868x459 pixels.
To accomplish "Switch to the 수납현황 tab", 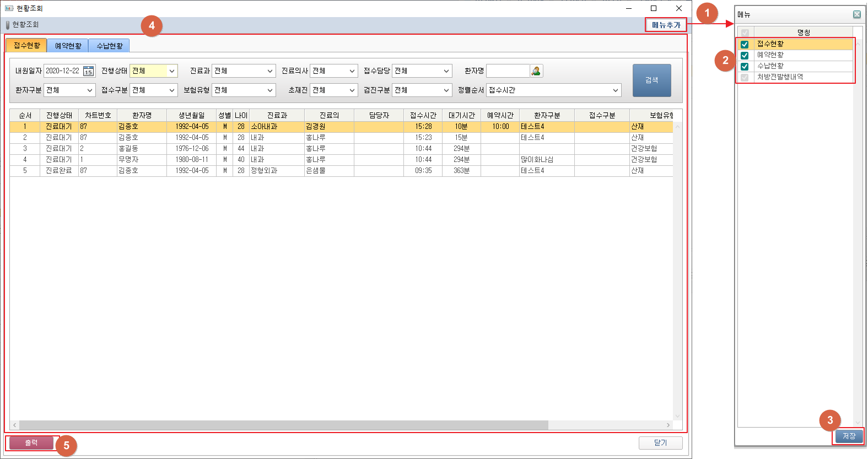I will point(109,46).
